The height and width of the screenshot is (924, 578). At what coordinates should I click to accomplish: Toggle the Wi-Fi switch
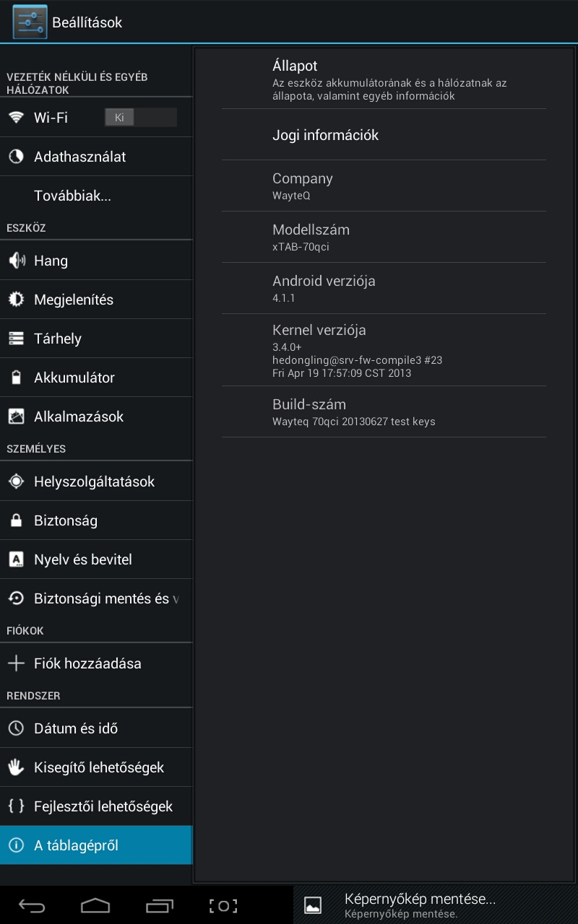[140, 118]
